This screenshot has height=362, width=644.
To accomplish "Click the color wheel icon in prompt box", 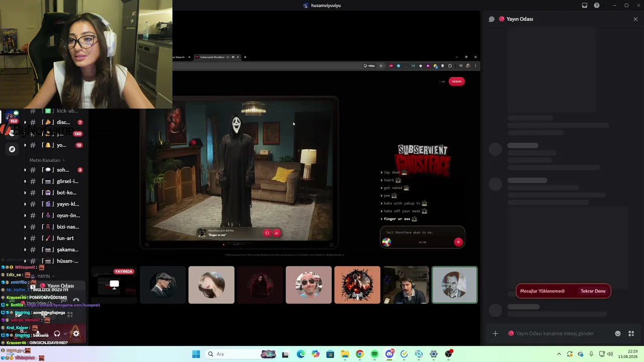I will (x=386, y=242).
